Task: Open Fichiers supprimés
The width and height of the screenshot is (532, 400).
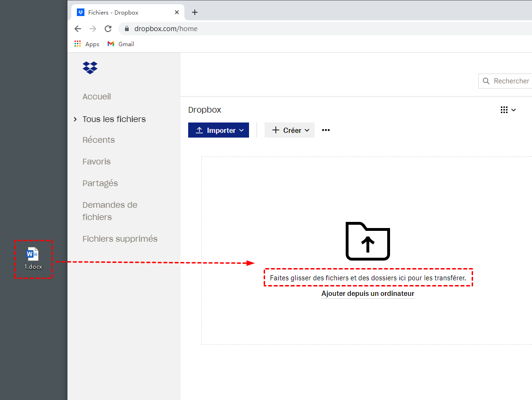Action: click(x=120, y=239)
